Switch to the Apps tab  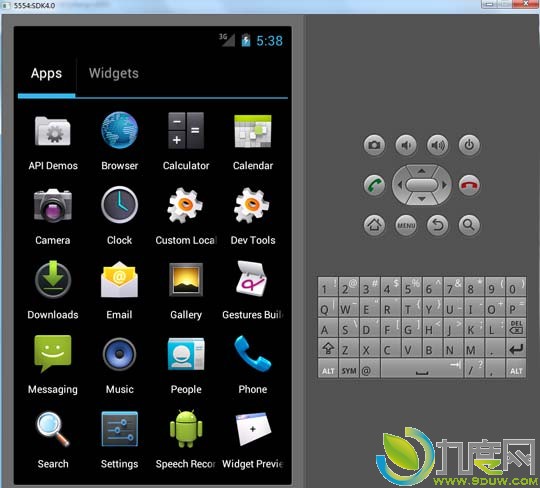coord(46,74)
